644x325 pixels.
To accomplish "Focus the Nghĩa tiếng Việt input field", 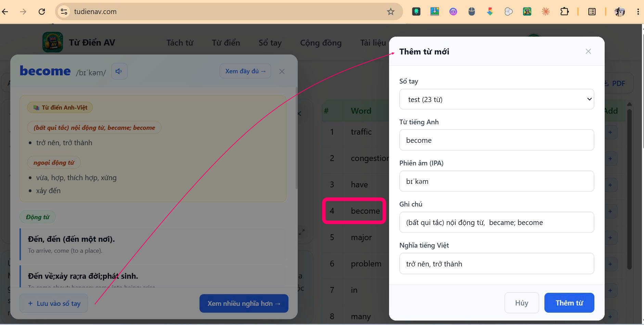I will pyautogui.click(x=497, y=264).
